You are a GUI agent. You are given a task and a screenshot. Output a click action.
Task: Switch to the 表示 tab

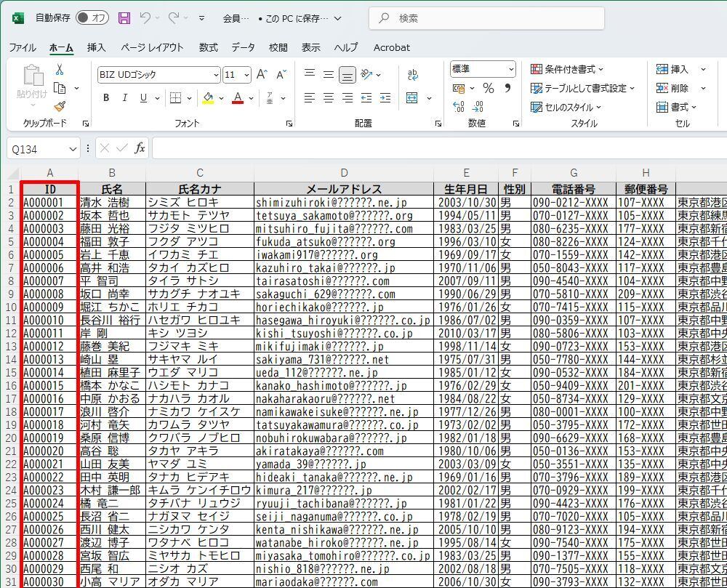click(x=310, y=47)
